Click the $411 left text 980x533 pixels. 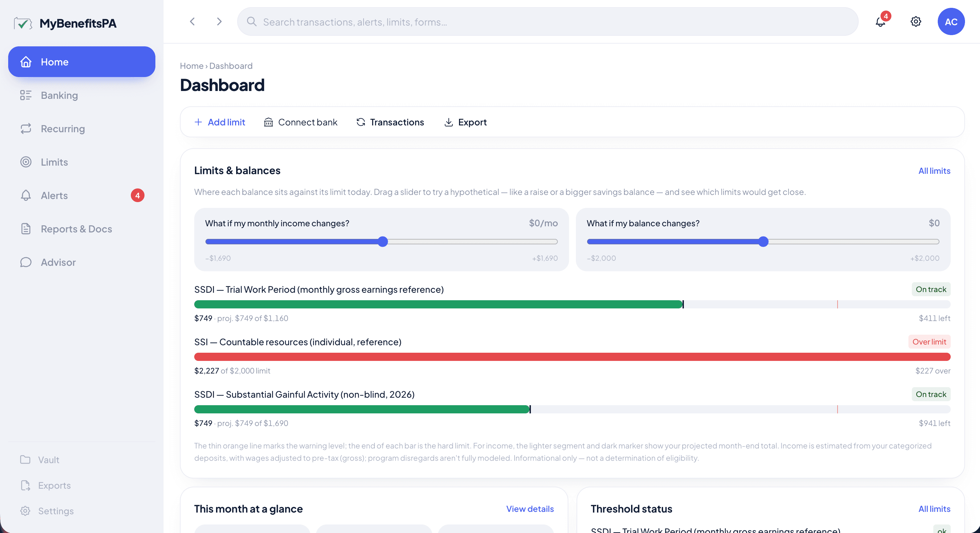[x=934, y=318]
